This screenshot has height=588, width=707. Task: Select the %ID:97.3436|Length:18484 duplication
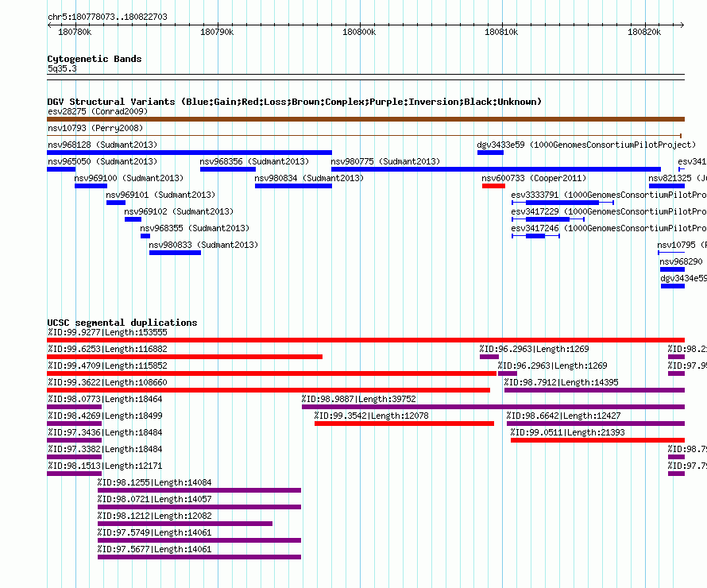75,440
